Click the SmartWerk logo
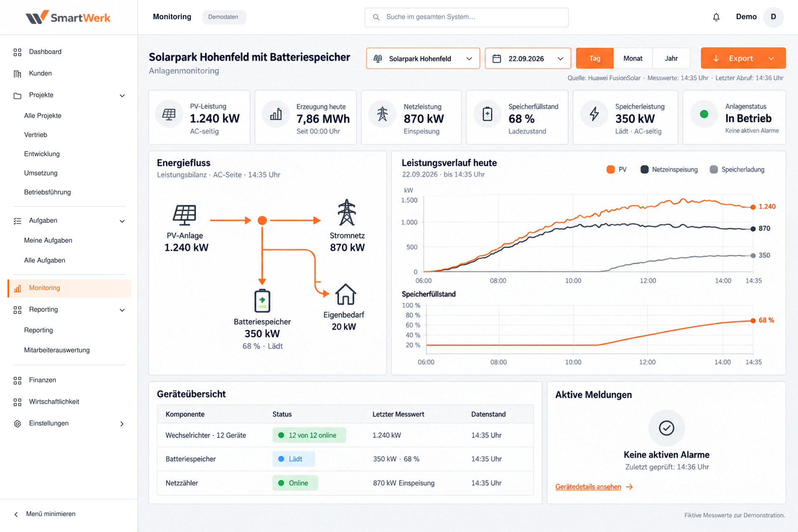This screenshot has width=798, height=532. point(68,17)
